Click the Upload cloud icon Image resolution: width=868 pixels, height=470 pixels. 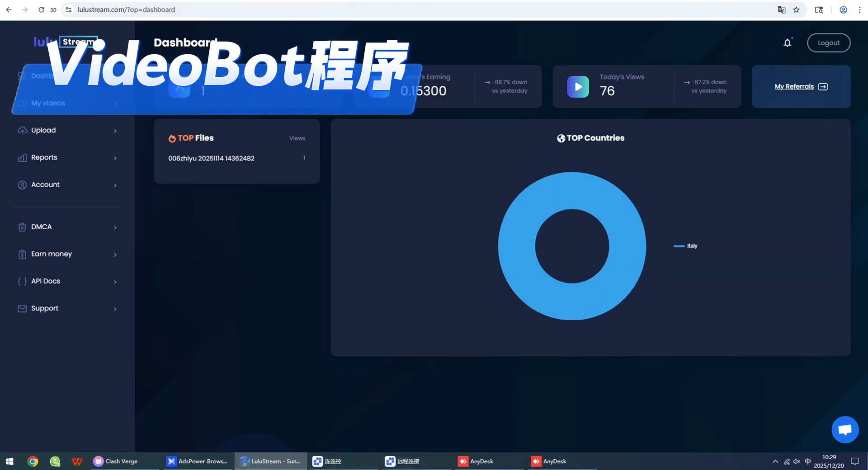[22, 130]
